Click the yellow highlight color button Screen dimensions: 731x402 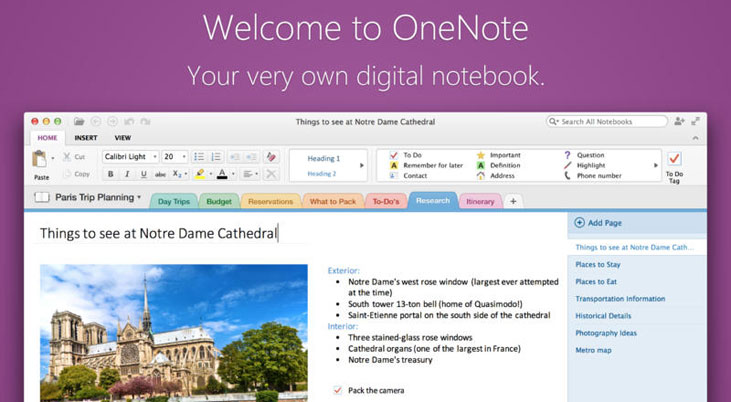pyautogui.click(x=200, y=174)
